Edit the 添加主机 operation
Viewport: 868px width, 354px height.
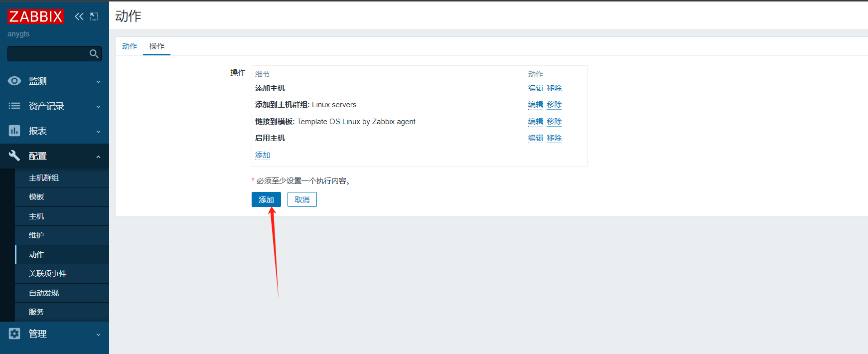pos(535,88)
